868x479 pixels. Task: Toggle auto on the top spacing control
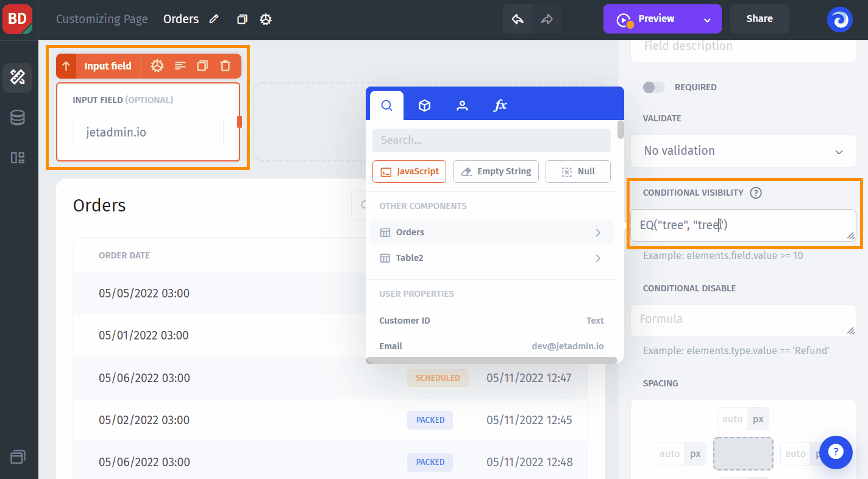tap(732, 419)
